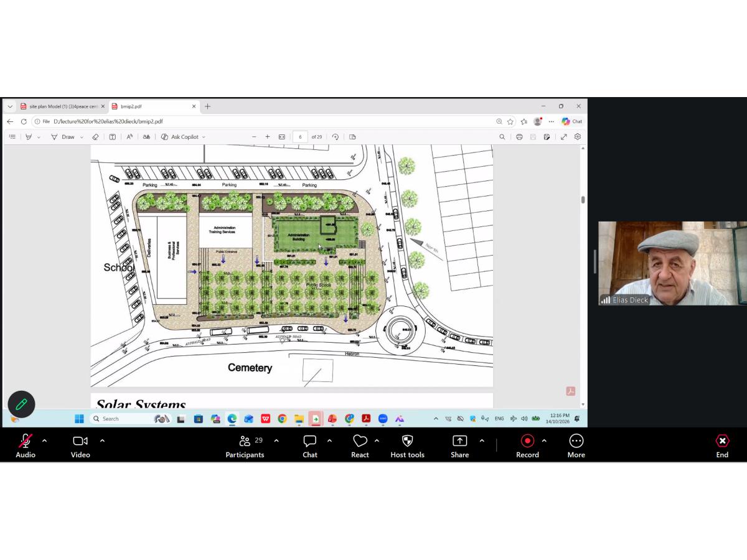
Task: Add this page to favorites
Action: click(510, 121)
